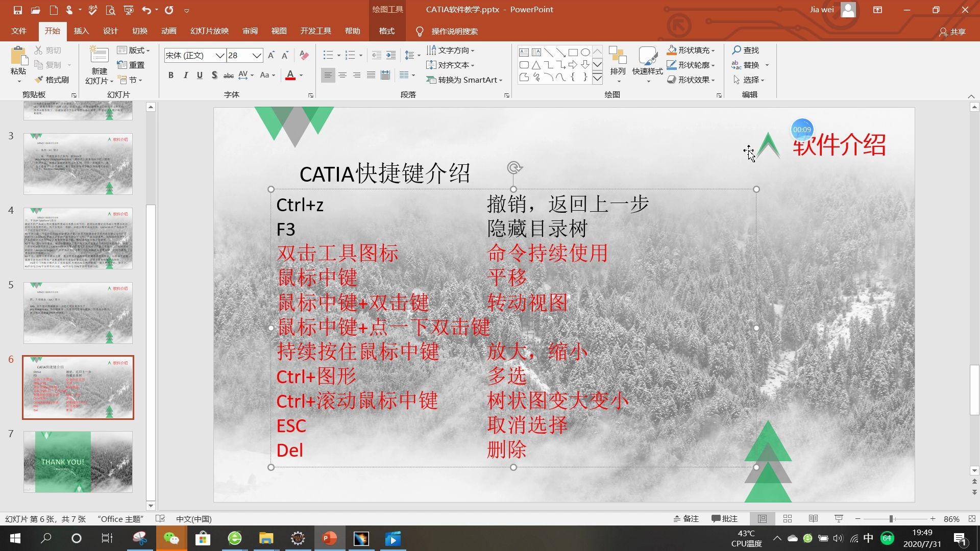Toggle Bold formatting button
Viewport: 980px width, 551px height.
170,74
